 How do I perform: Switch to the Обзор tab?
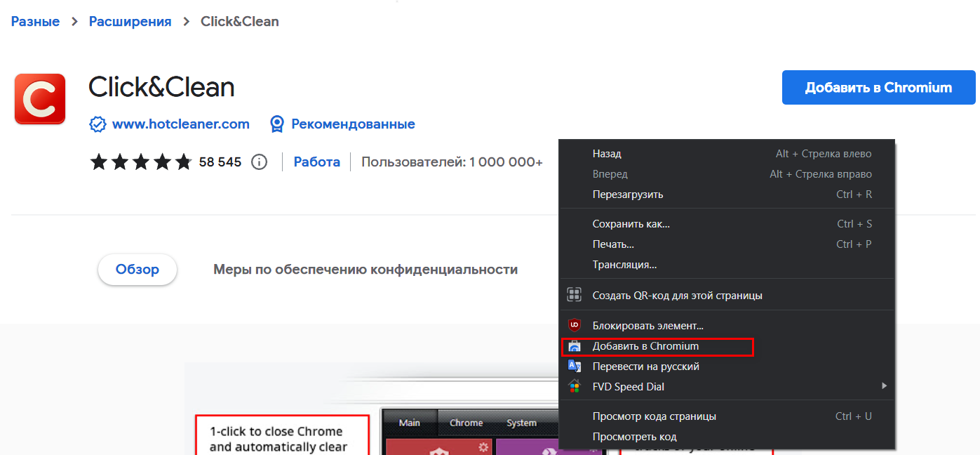tap(137, 270)
